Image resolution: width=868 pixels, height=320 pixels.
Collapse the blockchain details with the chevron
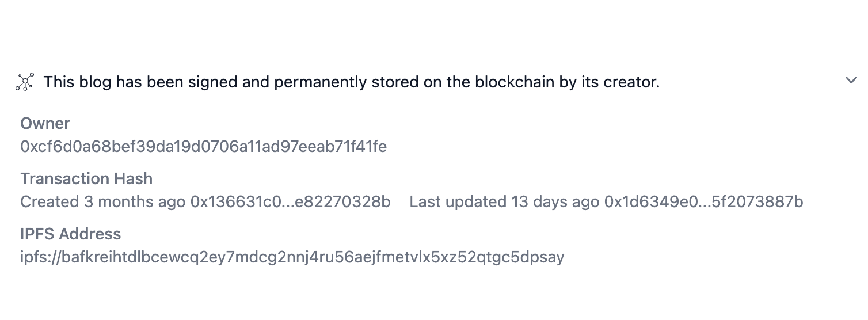point(851,81)
